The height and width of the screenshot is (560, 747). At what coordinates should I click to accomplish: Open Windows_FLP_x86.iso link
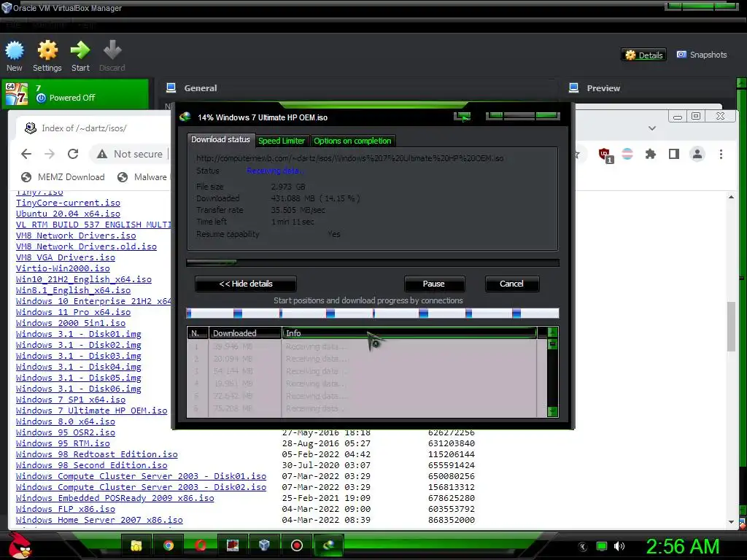[x=65, y=509]
